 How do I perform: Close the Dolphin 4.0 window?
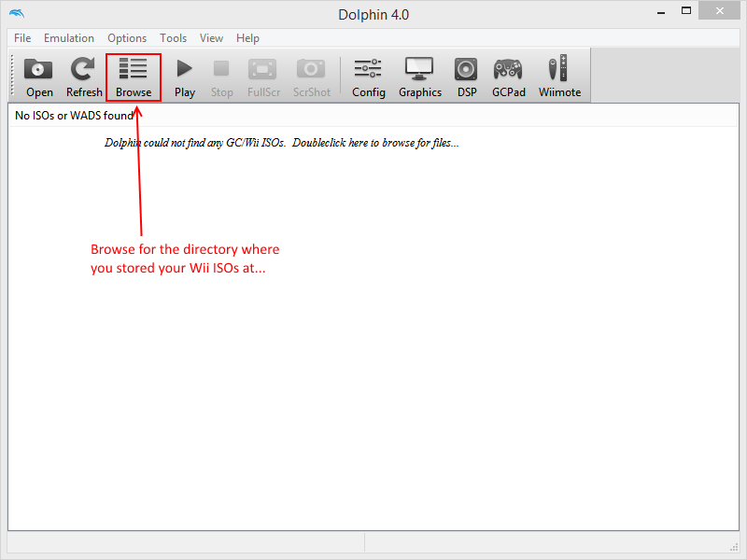tap(719, 11)
